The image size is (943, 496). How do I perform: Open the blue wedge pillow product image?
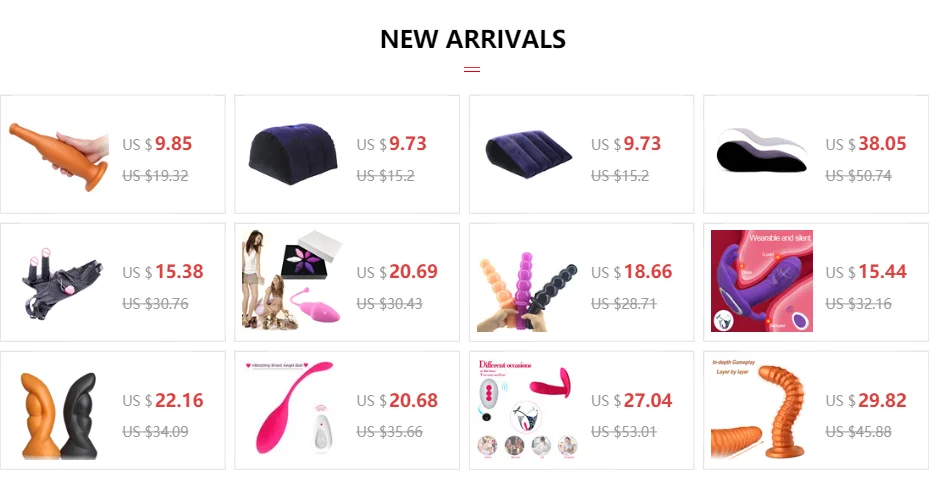click(x=527, y=154)
